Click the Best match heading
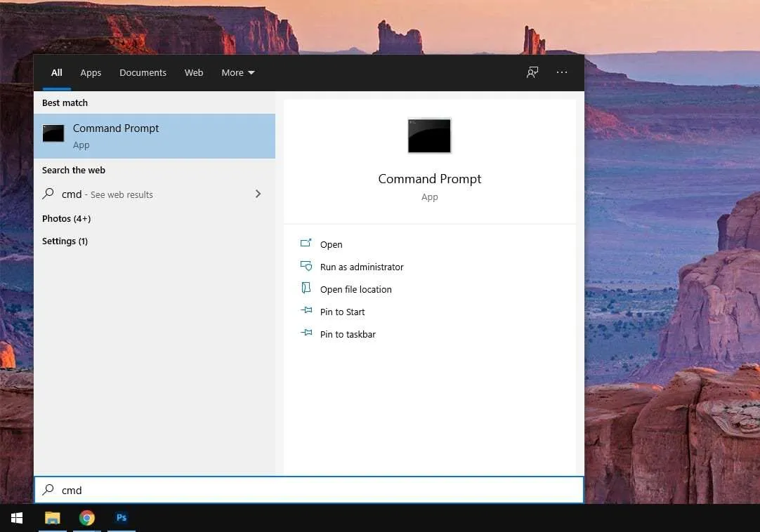This screenshot has width=760, height=532. point(65,102)
